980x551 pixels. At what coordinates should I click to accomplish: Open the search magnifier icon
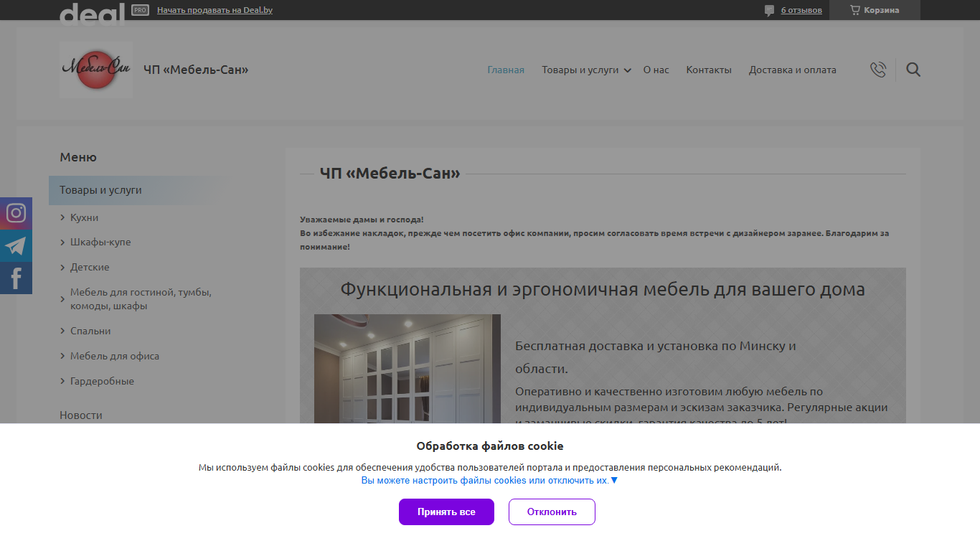(913, 70)
